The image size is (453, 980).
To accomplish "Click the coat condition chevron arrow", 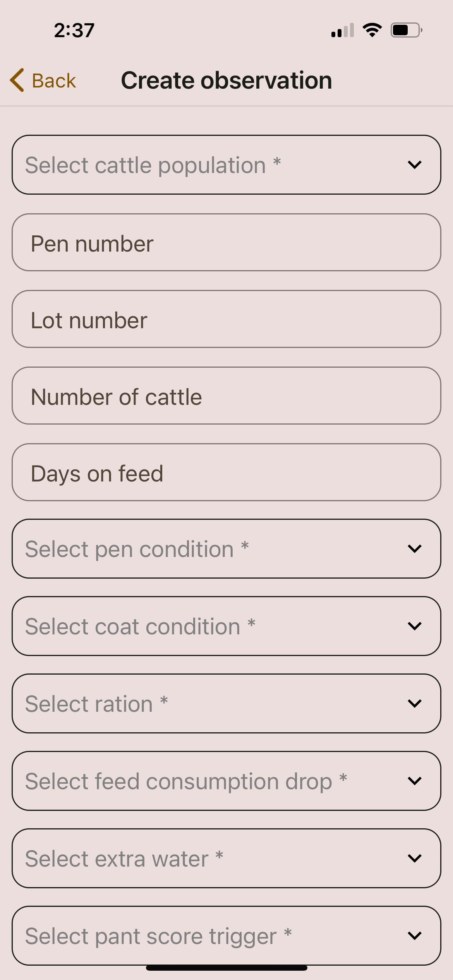I will tap(414, 626).
